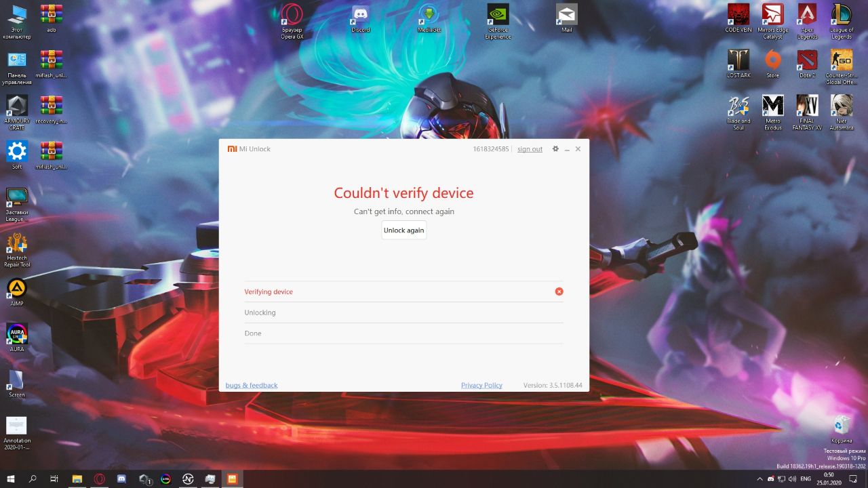This screenshot has height=488, width=868.
Task: Click account ID 1618324585
Action: click(490, 149)
